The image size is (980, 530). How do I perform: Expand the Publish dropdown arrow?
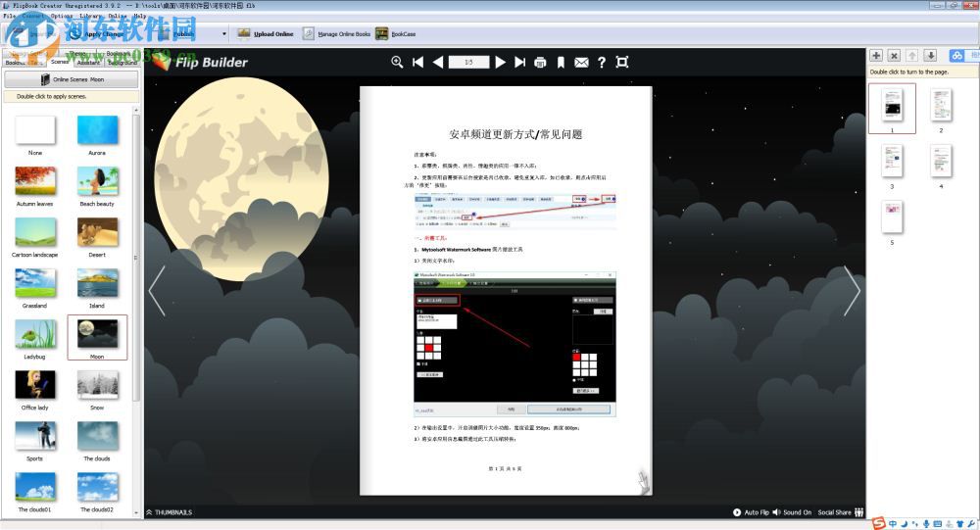224,33
